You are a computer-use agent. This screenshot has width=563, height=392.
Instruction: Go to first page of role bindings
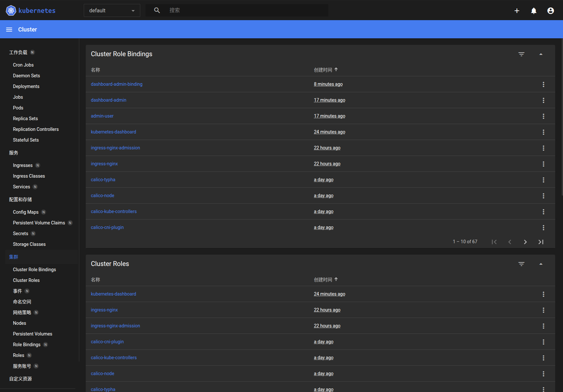[x=494, y=242]
